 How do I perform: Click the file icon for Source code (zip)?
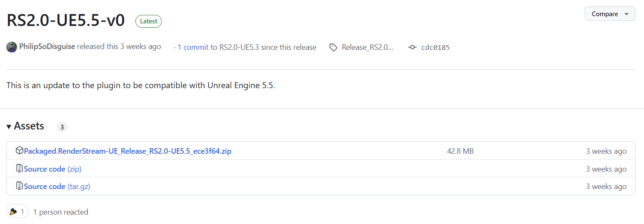tap(19, 169)
